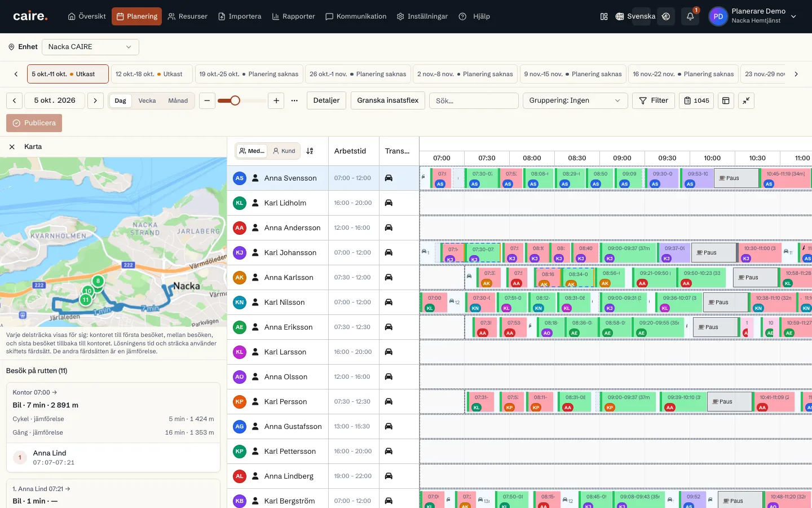The image size is (812, 508).
Task: Click map marker number 8
Action: (x=98, y=281)
